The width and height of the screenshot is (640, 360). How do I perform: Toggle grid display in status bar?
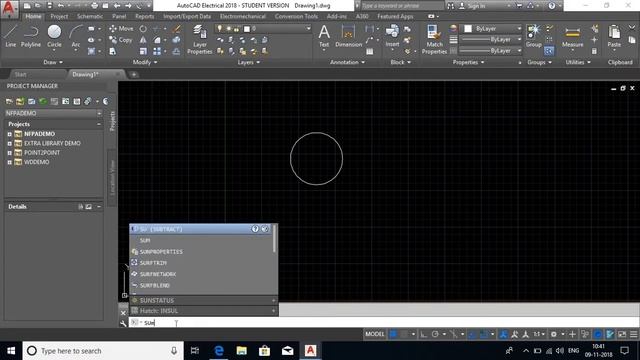tap(393, 334)
